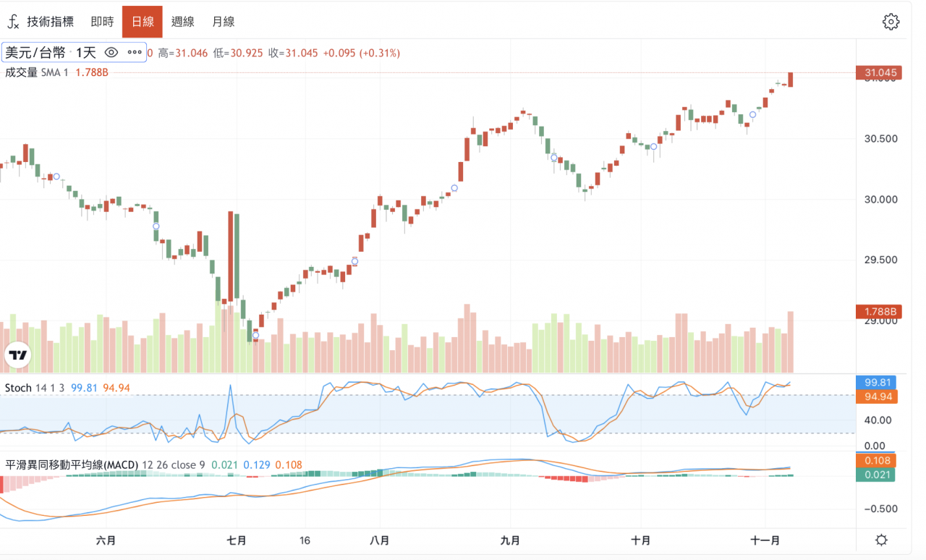Toggle visibility eye for 美元/台幣 series
The width and height of the screenshot is (926, 560).
pyautogui.click(x=111, y=52)
